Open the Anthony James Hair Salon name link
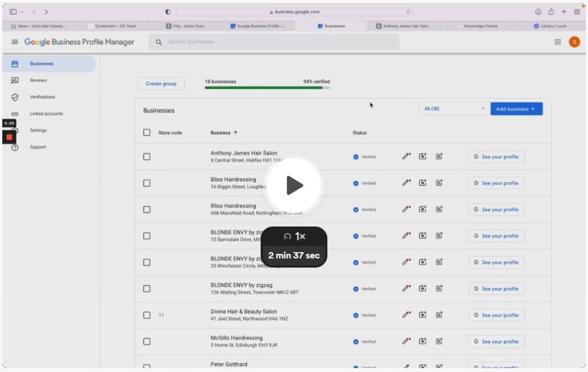Viewport: 588px width, 372px height. click(x=243, y=153)
